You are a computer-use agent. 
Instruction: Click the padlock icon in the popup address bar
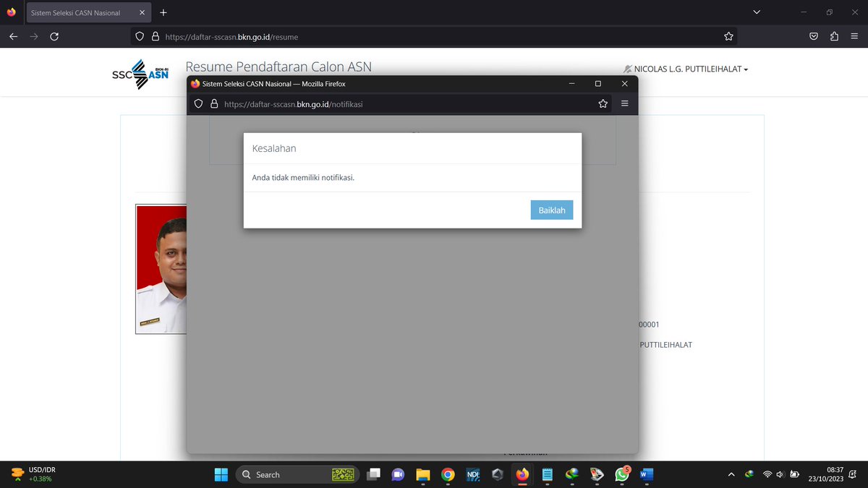[x=213, y=103]
